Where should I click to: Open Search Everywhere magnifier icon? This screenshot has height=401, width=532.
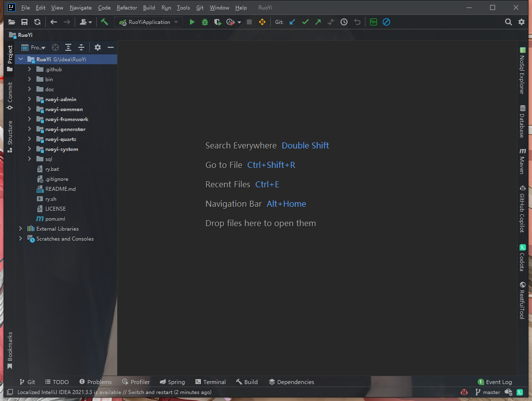coord(508,22)
